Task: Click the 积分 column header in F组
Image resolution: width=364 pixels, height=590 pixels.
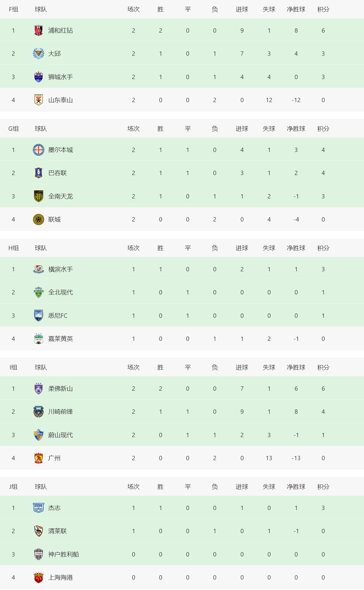Action: click(323, 9)
